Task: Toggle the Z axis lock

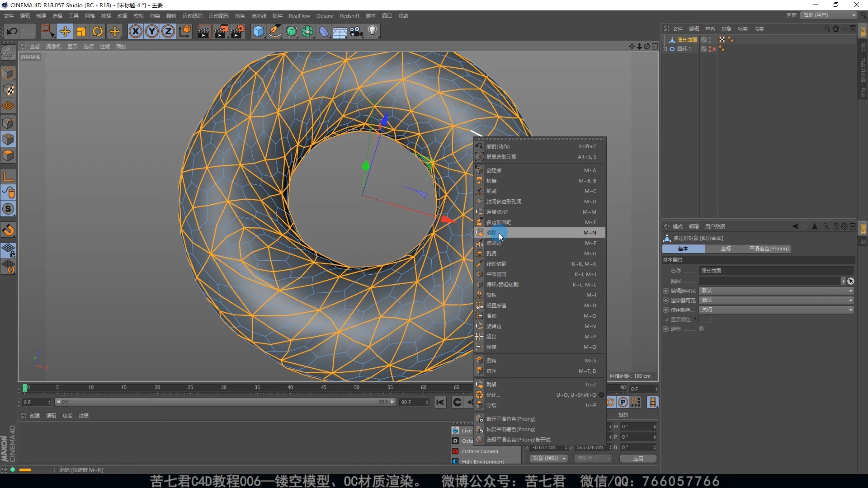Action: coord(168,32)
